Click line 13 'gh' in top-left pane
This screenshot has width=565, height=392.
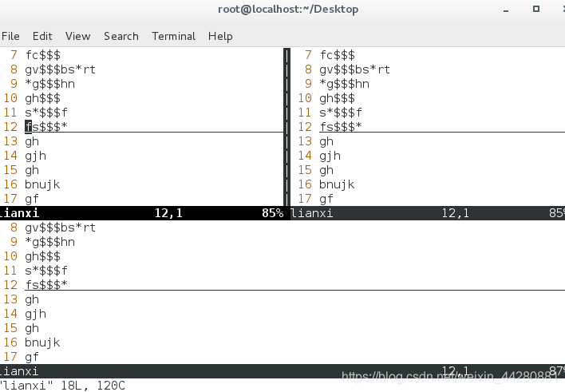pos(32,141)
